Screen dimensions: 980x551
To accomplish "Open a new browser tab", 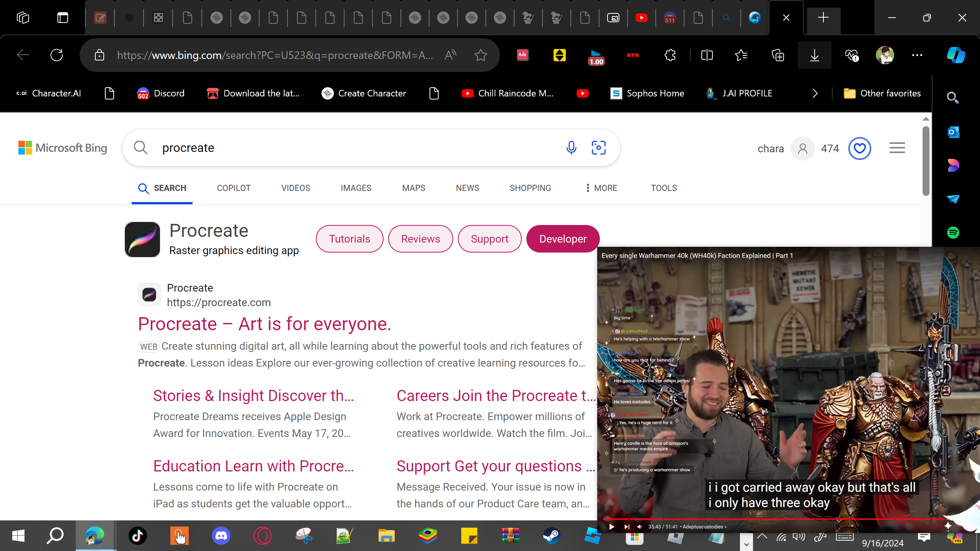I will [823, 18].
